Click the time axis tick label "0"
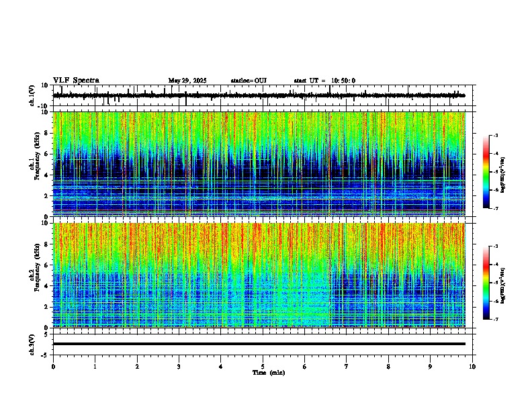 pyautogui.click(x=53, y=367)
